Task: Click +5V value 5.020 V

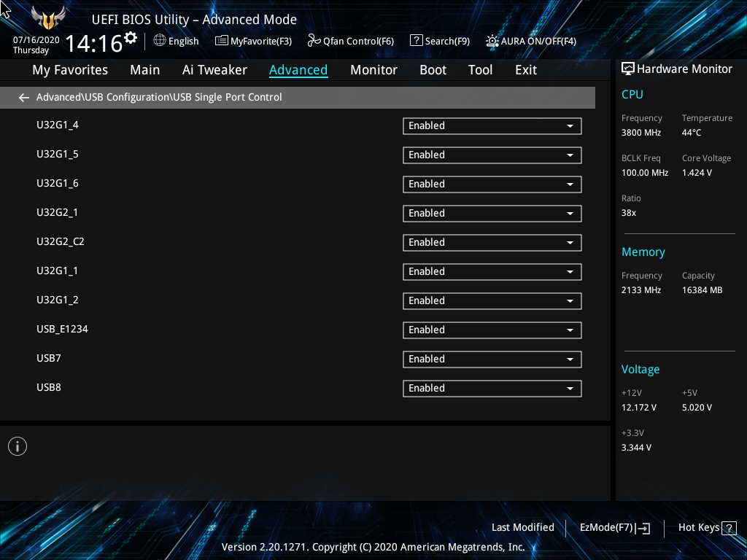Action: click(x=697, y=408)
